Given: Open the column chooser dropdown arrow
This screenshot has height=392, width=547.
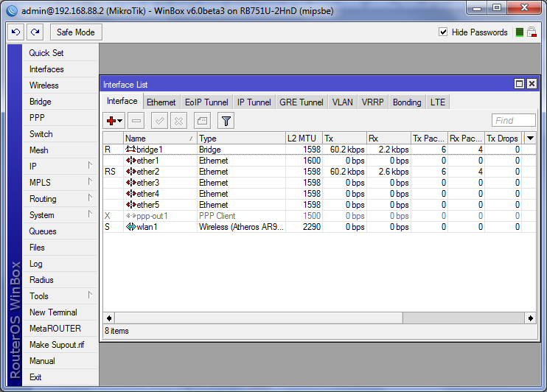Looking at the screenshot, I should point(530,138).
